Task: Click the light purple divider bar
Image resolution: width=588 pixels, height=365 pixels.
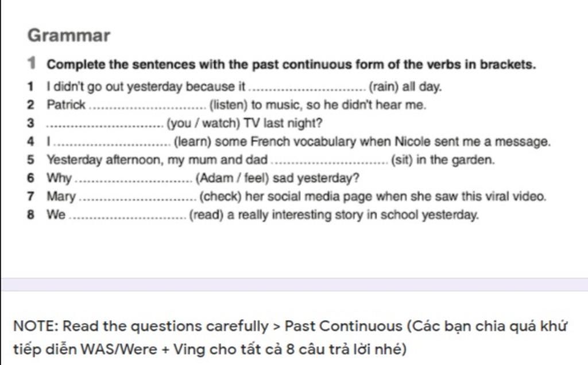Action: point(294,285)
